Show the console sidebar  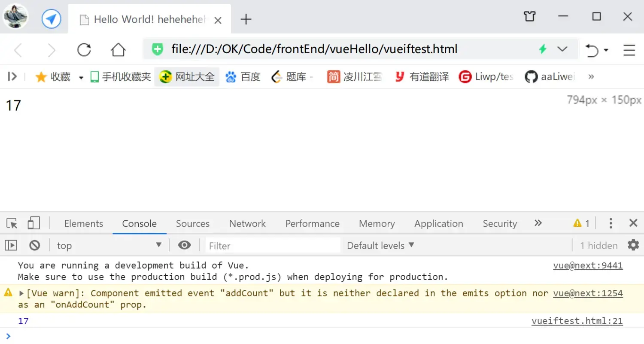11,245
